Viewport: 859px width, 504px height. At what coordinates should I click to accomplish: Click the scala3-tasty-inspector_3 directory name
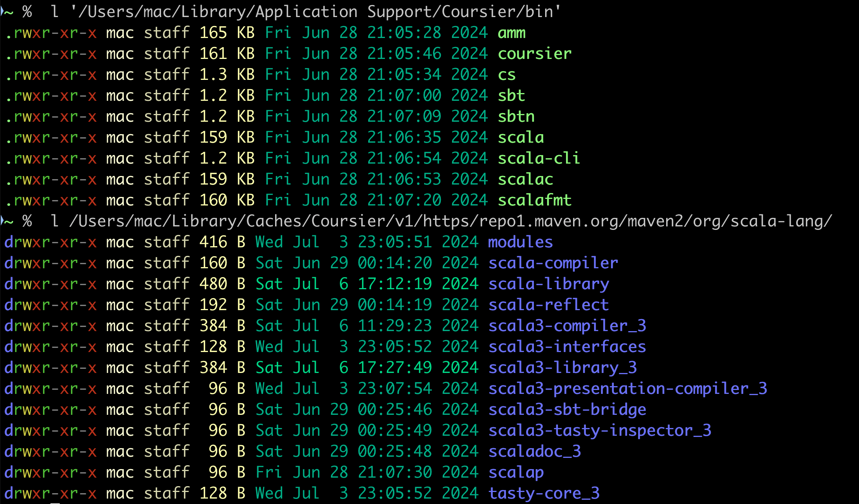(x=599, y=431)
